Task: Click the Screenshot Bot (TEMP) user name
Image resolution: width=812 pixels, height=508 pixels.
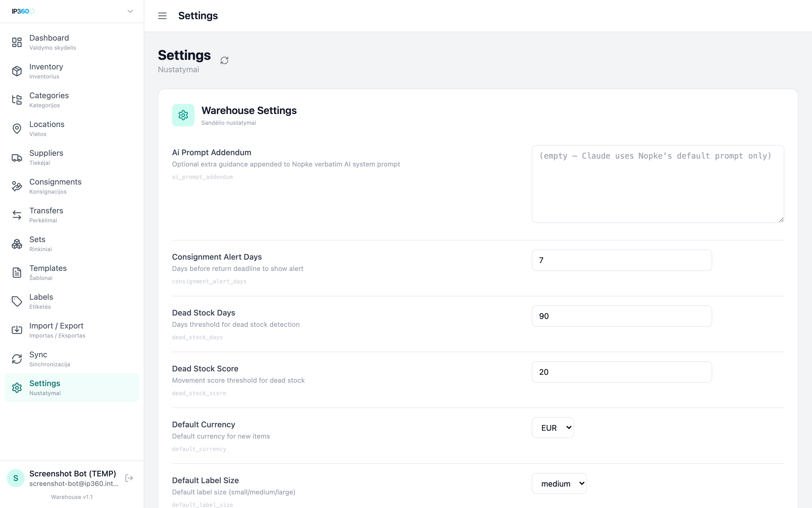Action: (72, 473)
